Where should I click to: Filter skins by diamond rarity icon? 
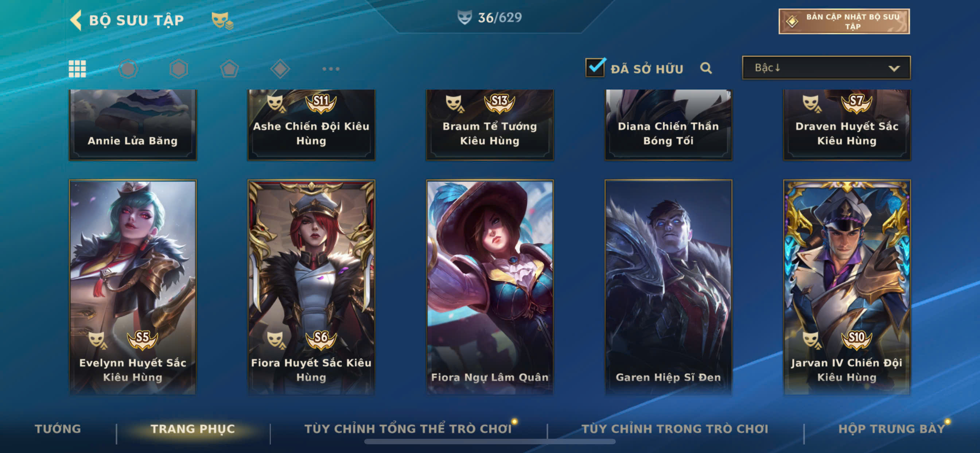tap(280, 69)
